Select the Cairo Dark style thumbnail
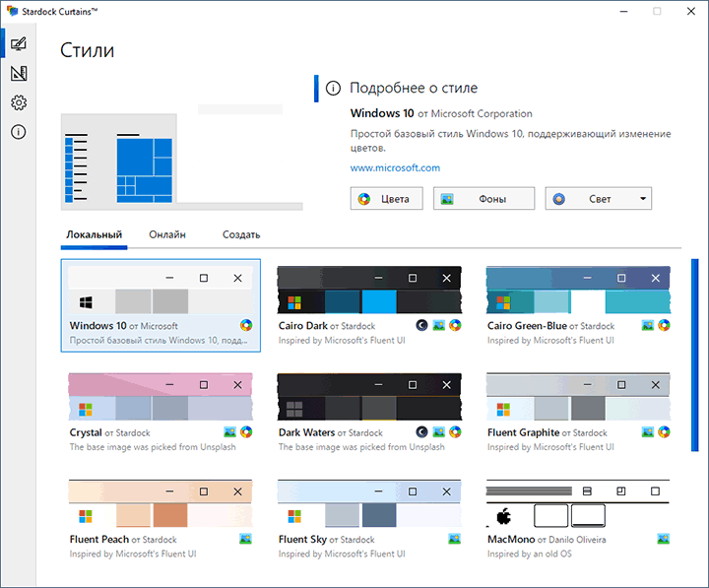Viewport: 709px width, 588px height. (369, 290)
